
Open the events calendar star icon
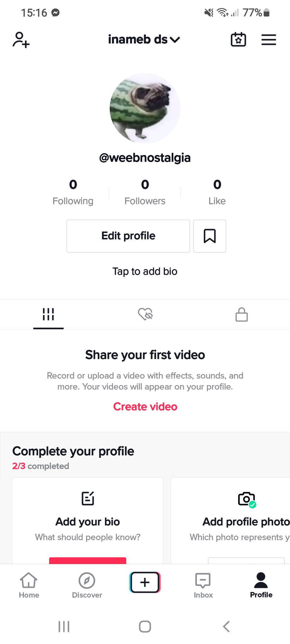tap(238, 40)
